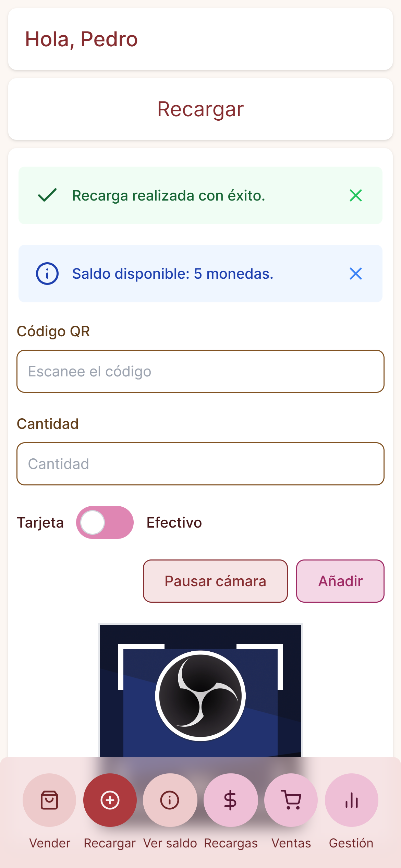This screenshot has width=401, height=868.
Task: Select the Efectivo payment label
Action: click(x=174, y=522)
